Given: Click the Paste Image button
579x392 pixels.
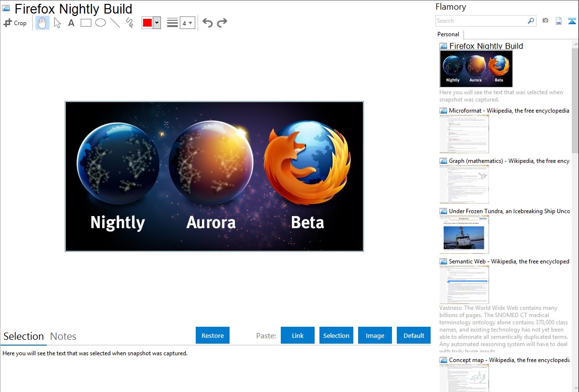Looking at the screenshot, I should [x=375, y=335].
